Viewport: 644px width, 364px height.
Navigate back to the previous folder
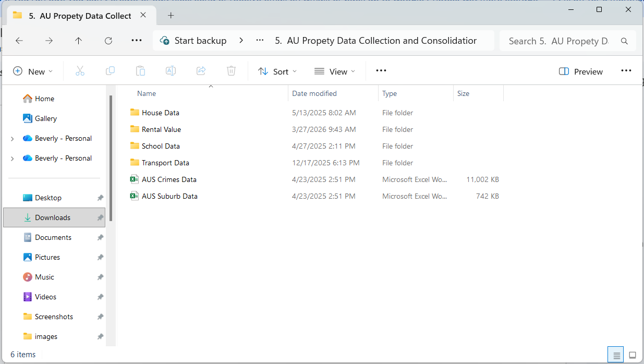pyautogui.click(x=19, y=41)
